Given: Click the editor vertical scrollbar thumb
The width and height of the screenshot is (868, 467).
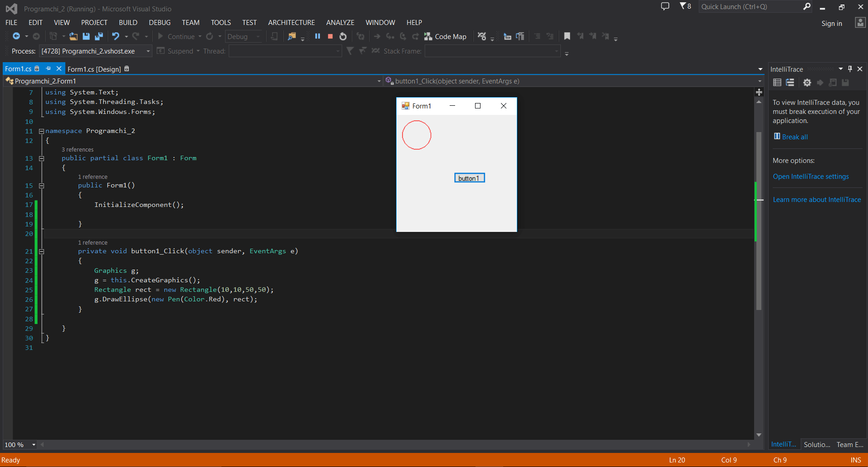Looking at the screenshot, I should [x=759, y=220].
